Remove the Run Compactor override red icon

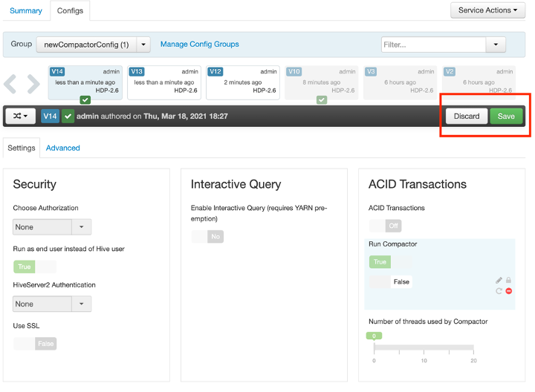pos(509,291)
